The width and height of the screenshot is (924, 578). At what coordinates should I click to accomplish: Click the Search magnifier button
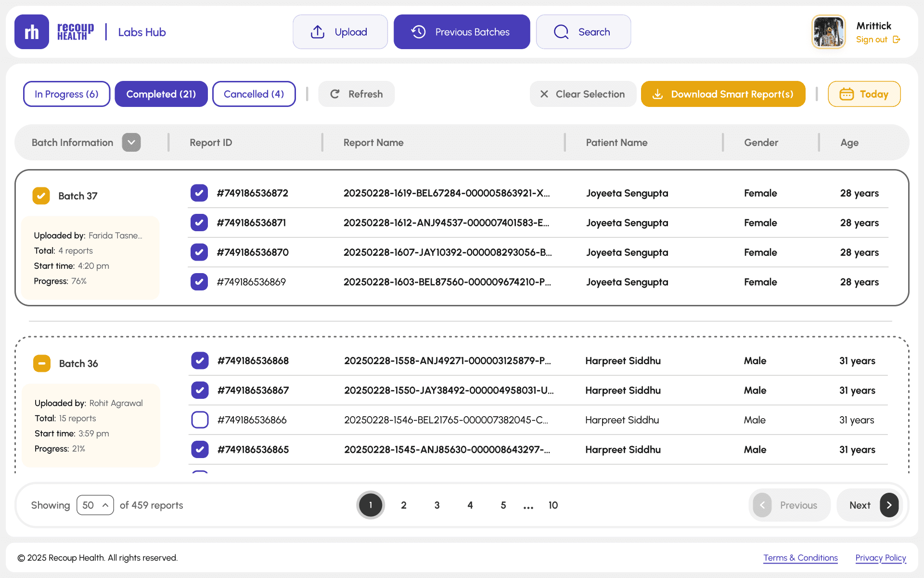tap(561, 32)
